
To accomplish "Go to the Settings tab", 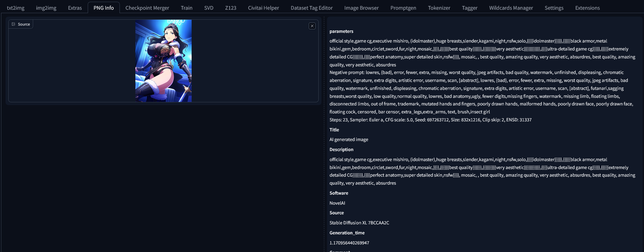I will click(554, 8).
